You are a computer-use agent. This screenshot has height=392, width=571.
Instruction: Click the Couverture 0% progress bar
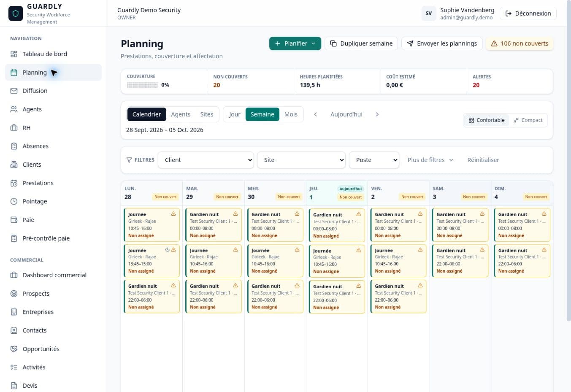[x=143, y=85]
